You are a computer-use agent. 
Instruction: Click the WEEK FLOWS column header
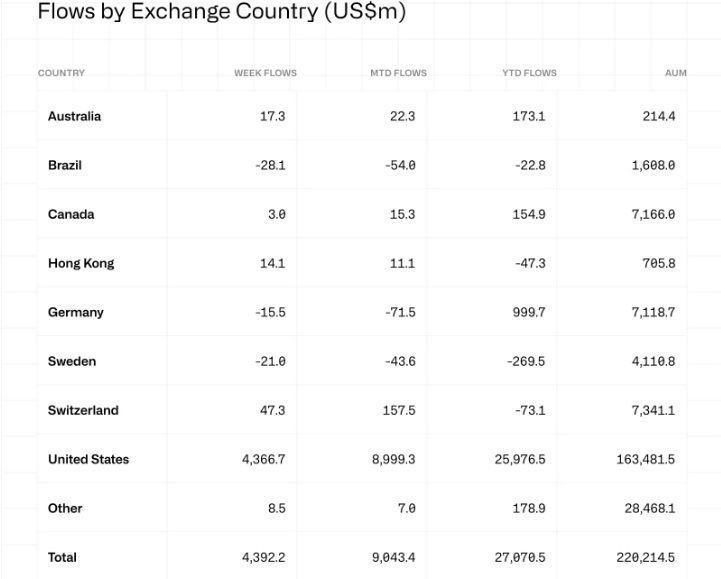[x=265, y=73]
